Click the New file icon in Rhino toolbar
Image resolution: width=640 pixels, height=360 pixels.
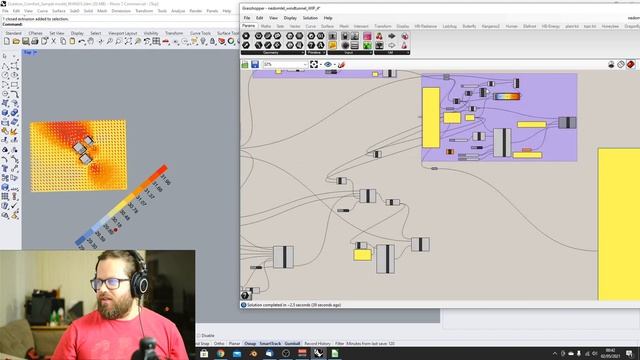coord(7,41)
